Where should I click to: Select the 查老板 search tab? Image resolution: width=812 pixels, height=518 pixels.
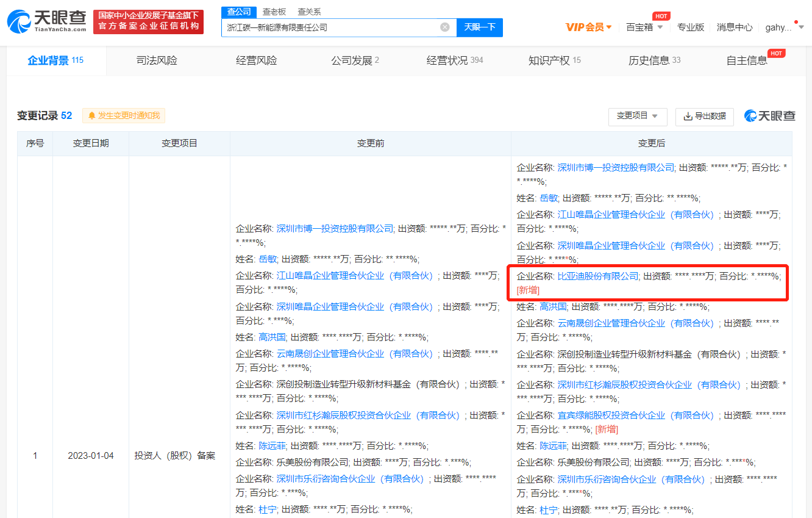point(274,12)
